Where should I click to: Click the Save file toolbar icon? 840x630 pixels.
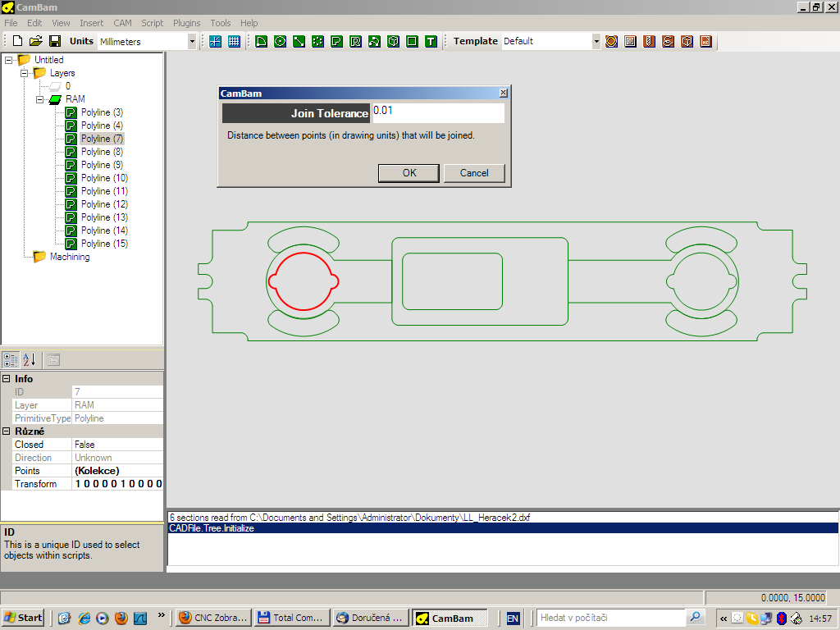[55, 41]
